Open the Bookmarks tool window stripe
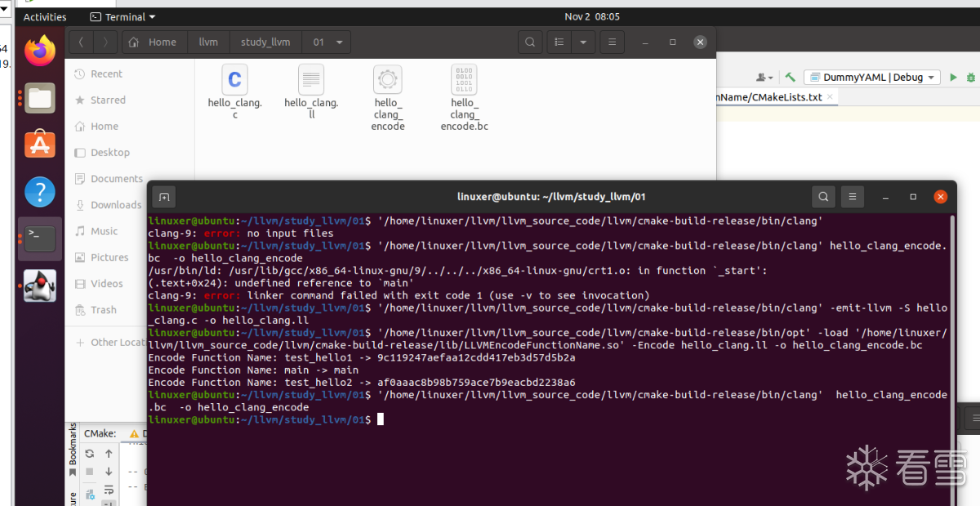Viewport: 980px width, 506px height. click(72, 445)
